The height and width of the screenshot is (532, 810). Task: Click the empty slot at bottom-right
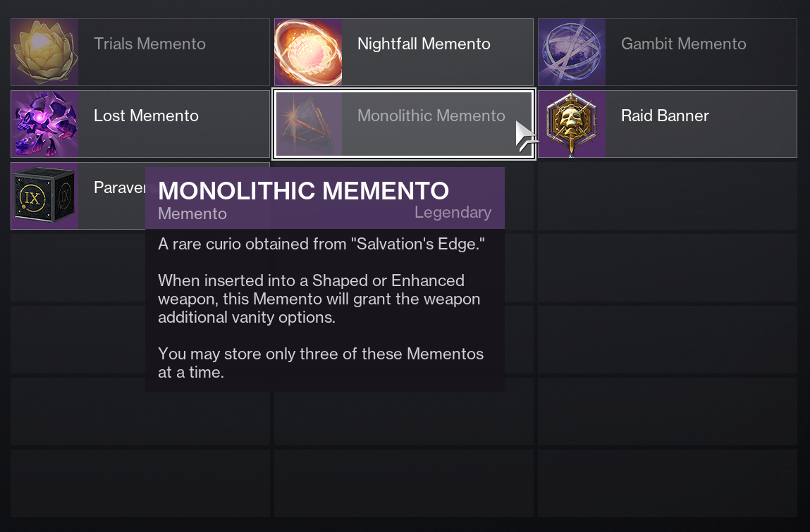pos(666,483)
